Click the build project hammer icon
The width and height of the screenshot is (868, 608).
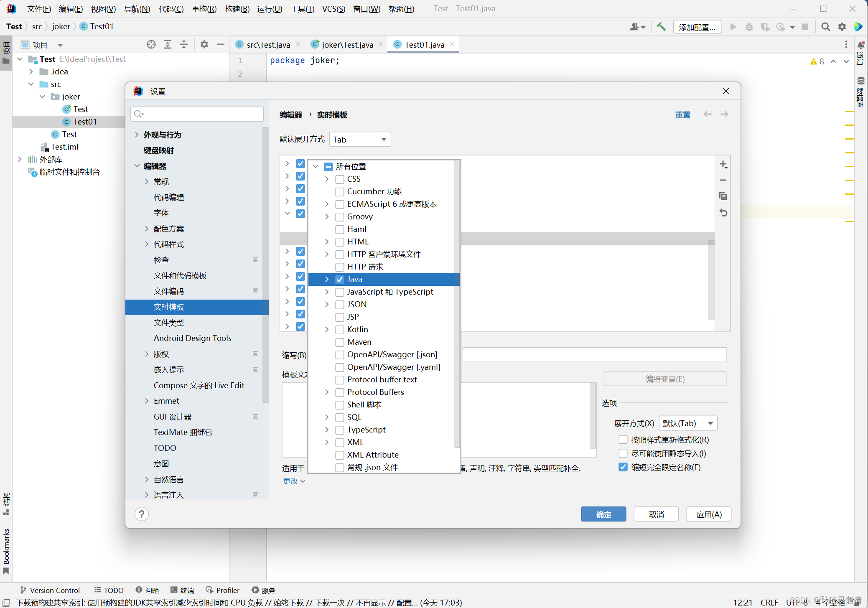tap(661, 27)
